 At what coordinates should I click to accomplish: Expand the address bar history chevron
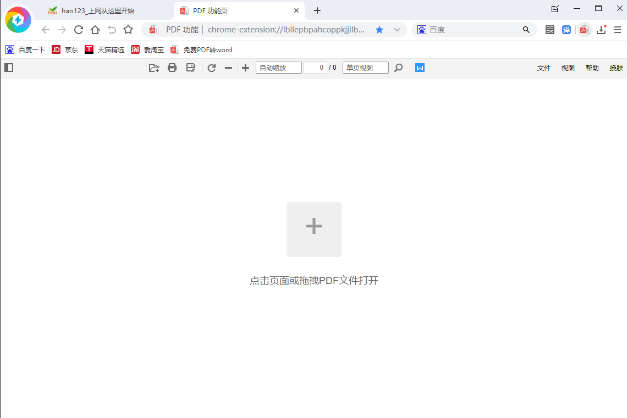point(397,30)
